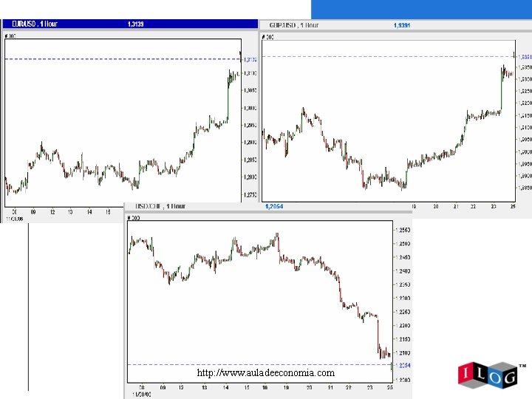
Task: Click the dashed price line on USD/CHF chart
Action: click(x=259, y=365)
